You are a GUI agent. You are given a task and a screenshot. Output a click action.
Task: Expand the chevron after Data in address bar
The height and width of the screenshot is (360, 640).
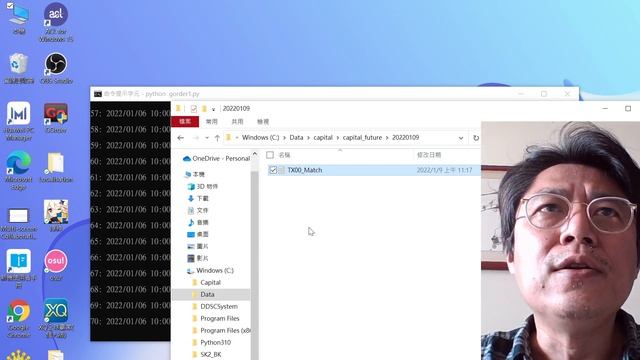(x=309, y=138)
